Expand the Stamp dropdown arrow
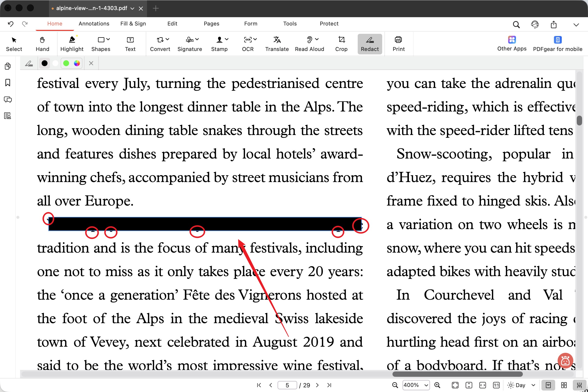This screenshot has height=392, width=588. [227, 39]
